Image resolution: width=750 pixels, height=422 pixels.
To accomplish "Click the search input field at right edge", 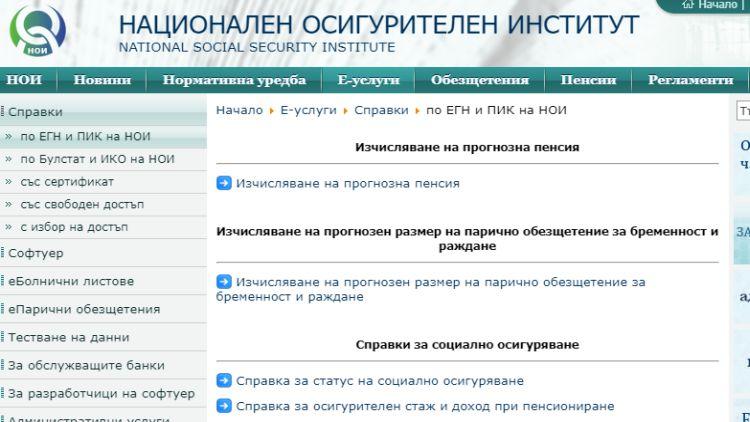I will point(743,111).
